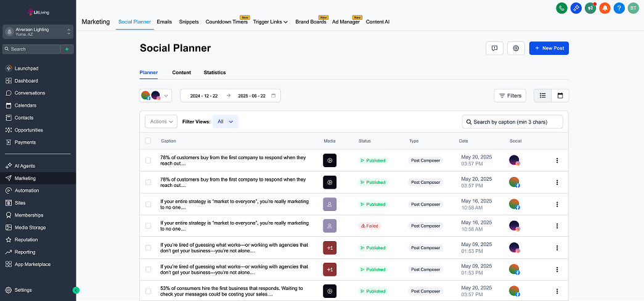The image size is (644, 301).
Task: Tick the select-all checkbox in Caption header
Action: [148, 141]
